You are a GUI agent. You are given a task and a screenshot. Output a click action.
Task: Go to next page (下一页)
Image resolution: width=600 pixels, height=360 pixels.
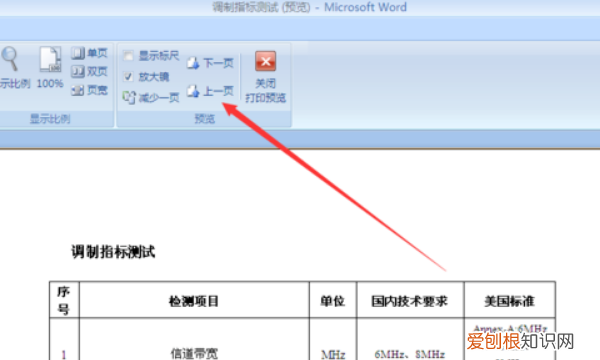210,63
